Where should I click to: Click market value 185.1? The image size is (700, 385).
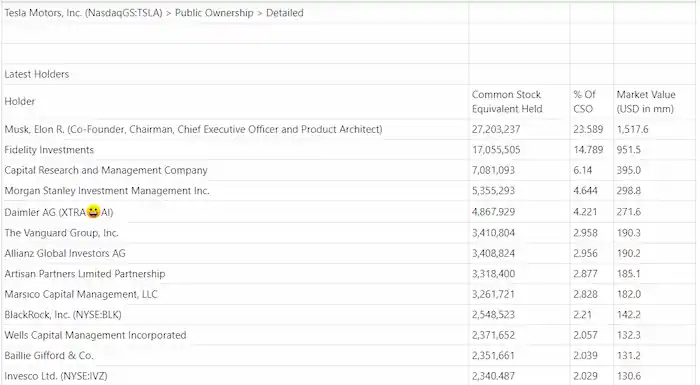click(629, 274)
